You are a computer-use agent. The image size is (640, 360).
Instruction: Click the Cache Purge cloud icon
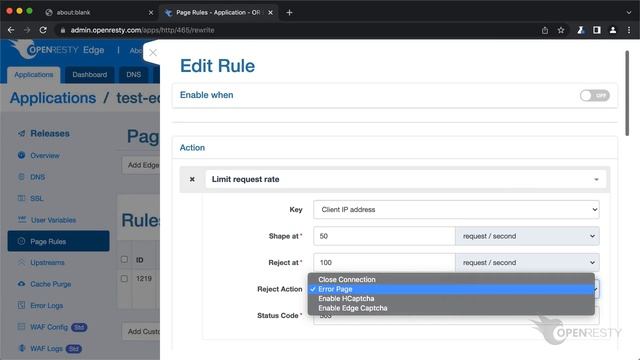tap(22, 284)
